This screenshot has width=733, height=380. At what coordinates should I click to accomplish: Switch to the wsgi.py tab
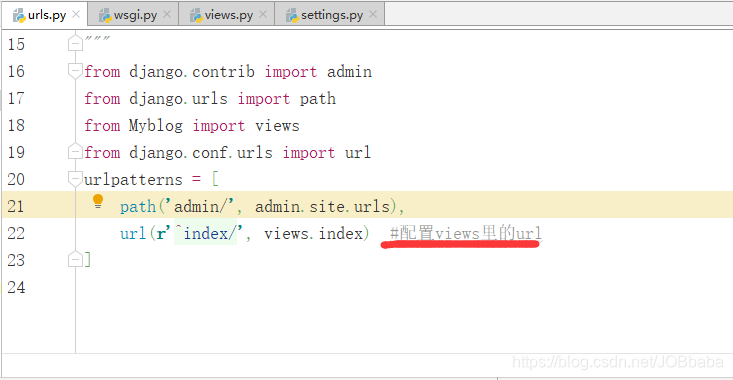coord(133,14)
